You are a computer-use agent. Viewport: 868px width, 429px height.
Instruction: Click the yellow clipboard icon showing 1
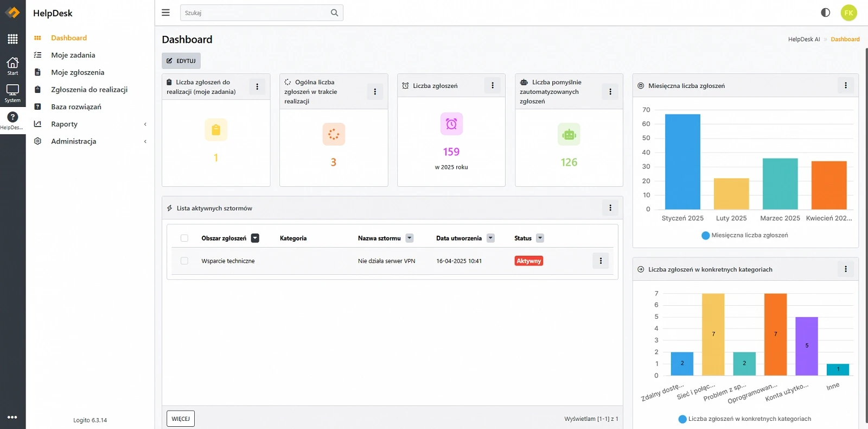pyautogui.click(x=216, y=130)
